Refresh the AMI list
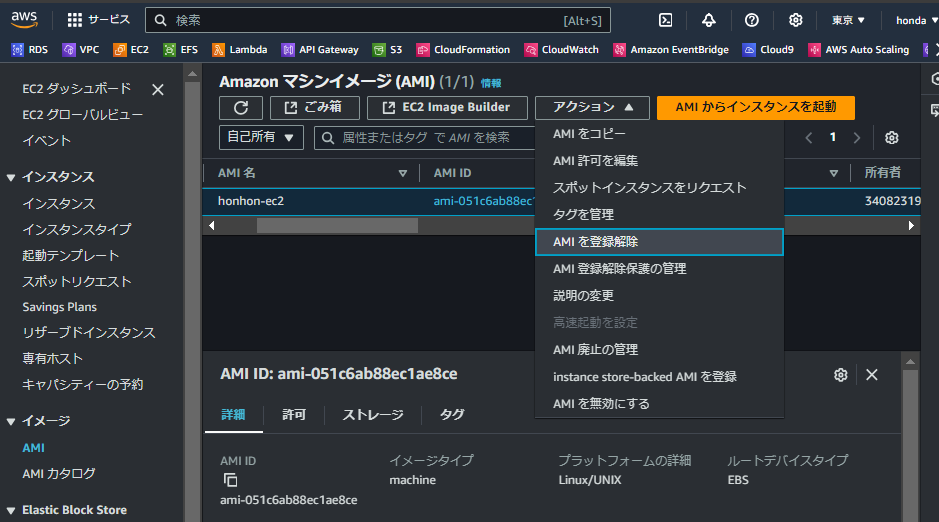The image size is (939, 522). 241,108
